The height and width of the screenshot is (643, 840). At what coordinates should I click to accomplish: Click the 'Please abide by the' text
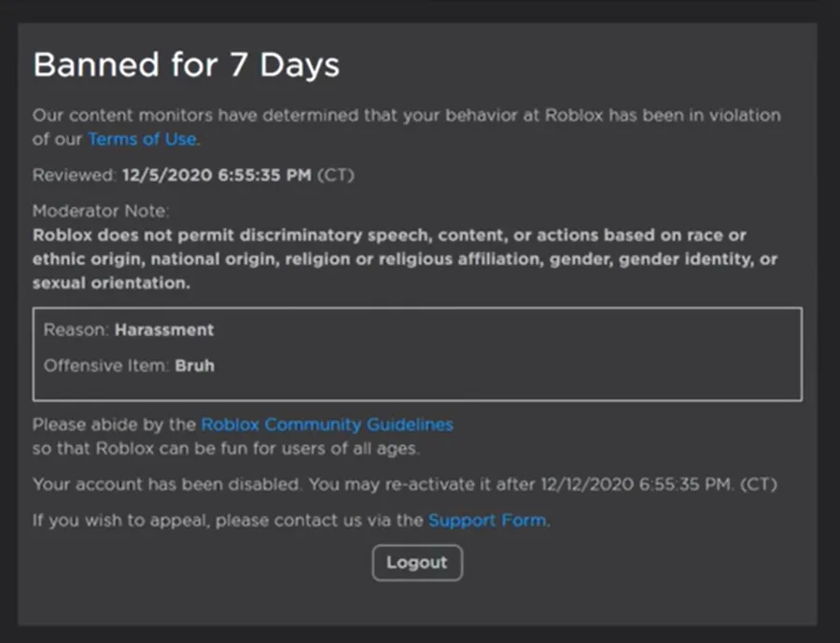(x=114, y=425)
